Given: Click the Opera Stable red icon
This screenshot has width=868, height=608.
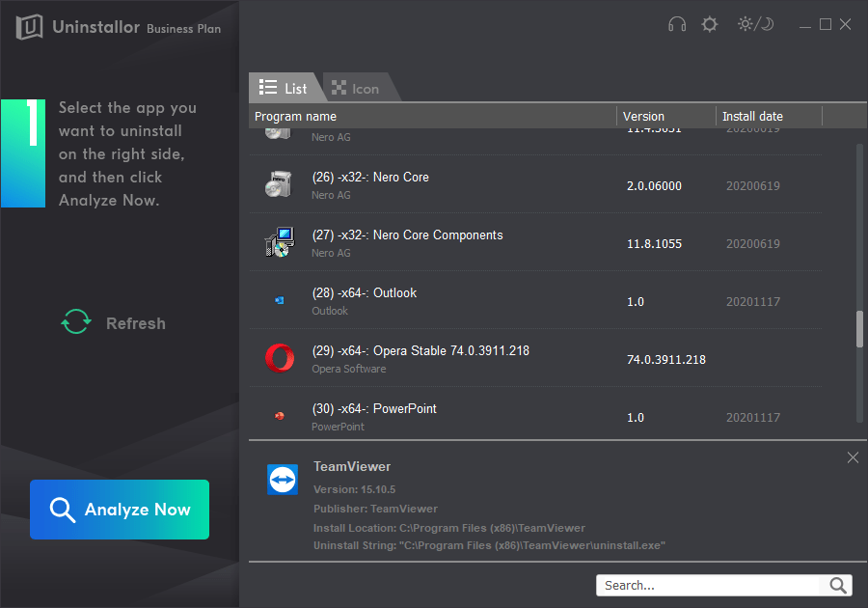Looking at the screenshot, I should [x=279, y=358].
